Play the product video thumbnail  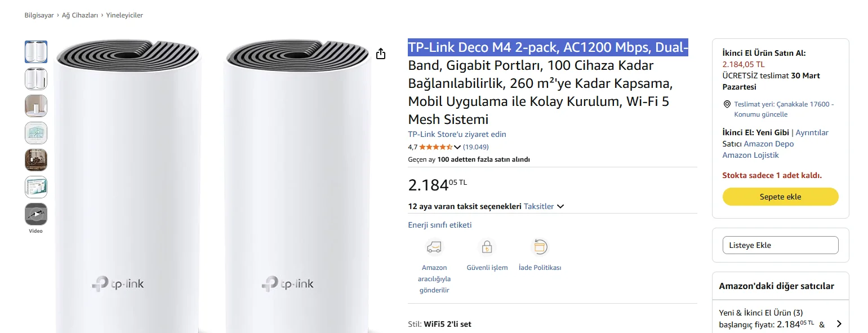(x=36, y=214)
